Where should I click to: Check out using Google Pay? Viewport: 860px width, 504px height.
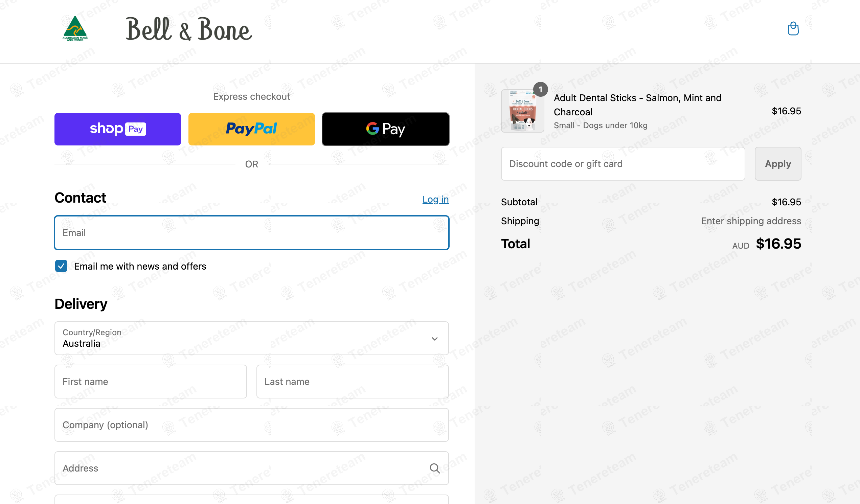(385, 129)
